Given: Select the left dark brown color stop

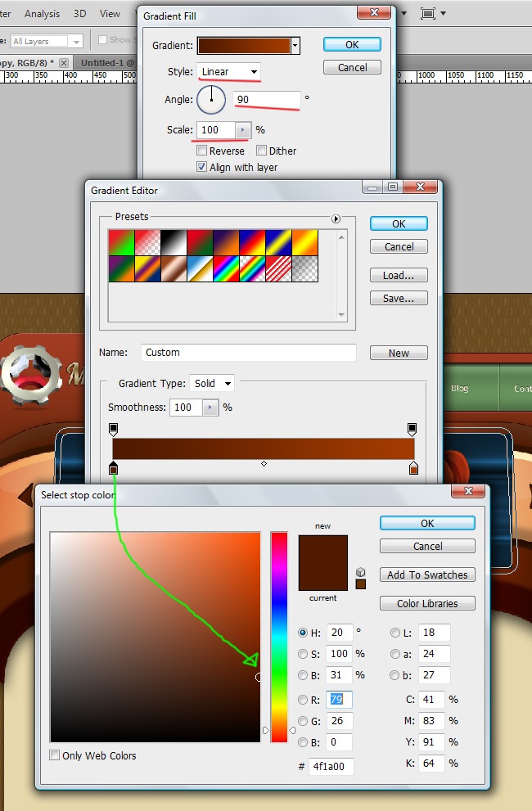Looking at the screenshot, I should [113, 468].
